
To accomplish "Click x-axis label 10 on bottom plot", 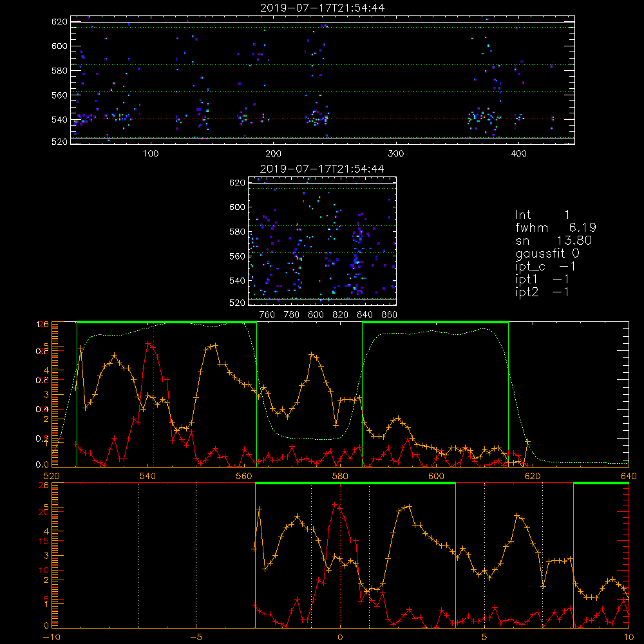I will click(x=629, y=637).
